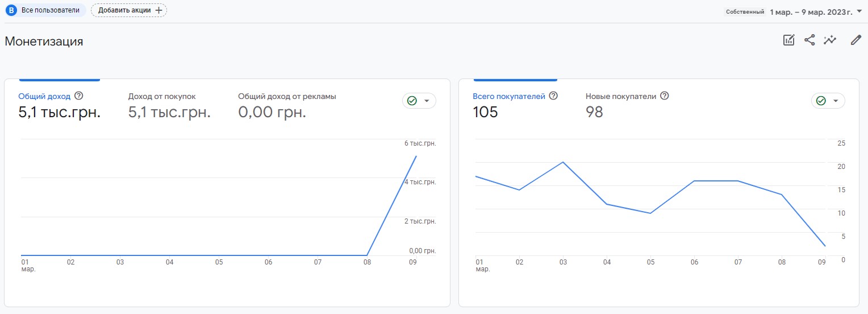Image resolution: width=868 pixels, height=314 pixels.
Task: Click buyers line peak at 03 мар.
Action: (x=563, y=162)
